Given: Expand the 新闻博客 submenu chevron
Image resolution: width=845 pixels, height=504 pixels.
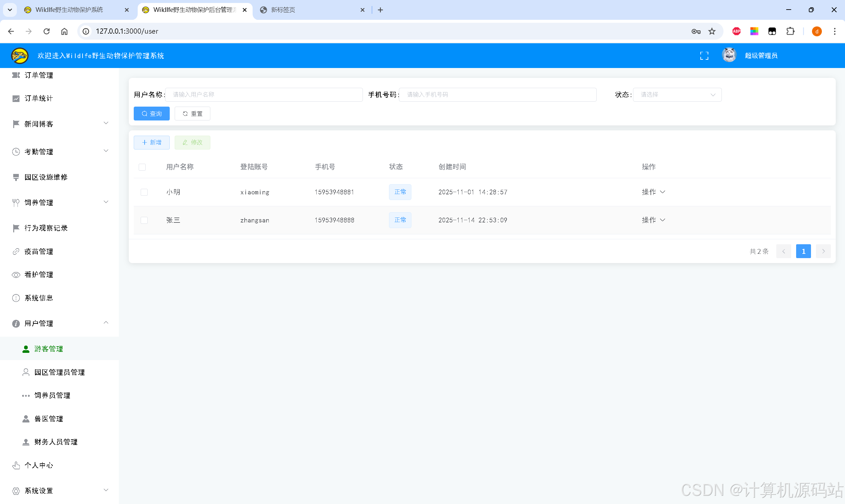Looking at the screenshot, I should (x=106, y=123).
